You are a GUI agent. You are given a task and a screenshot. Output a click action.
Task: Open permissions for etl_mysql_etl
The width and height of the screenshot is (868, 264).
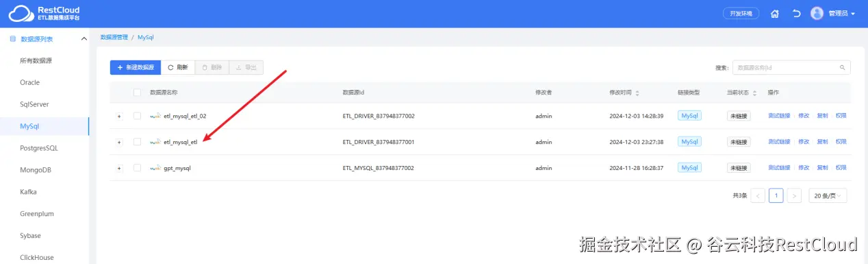tap(841, 142)
